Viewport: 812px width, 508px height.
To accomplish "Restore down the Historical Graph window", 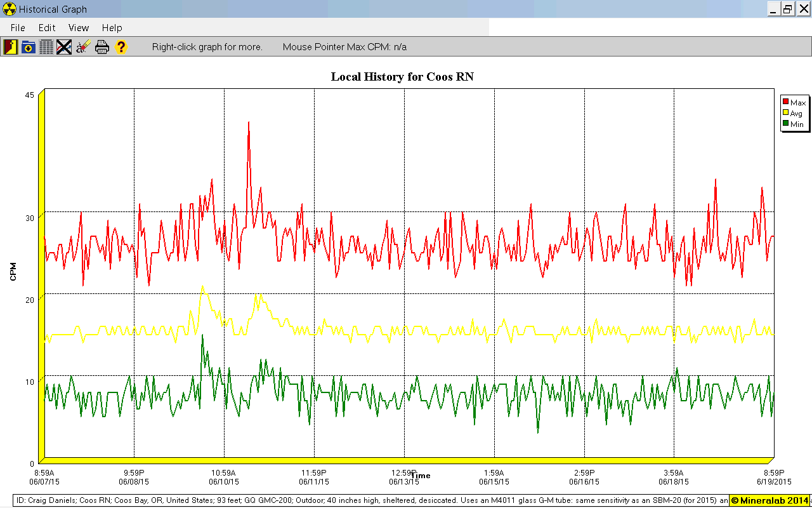I will coord(787,9).
